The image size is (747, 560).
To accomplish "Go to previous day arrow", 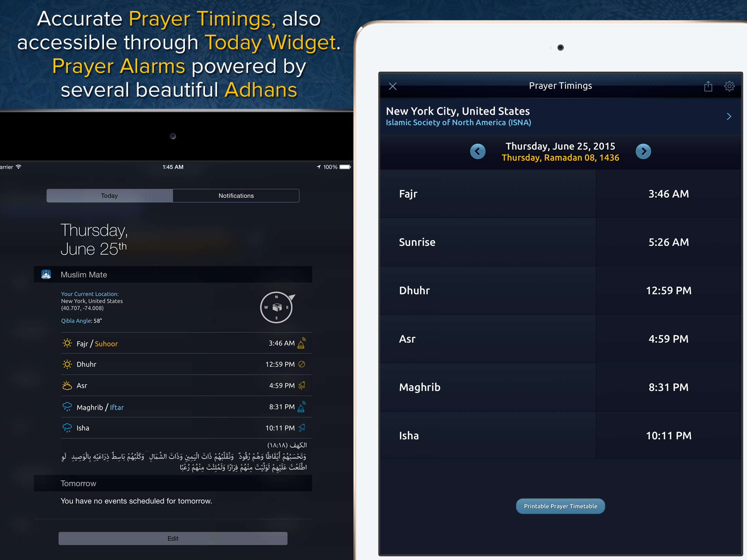I will (x=477, y=151).
